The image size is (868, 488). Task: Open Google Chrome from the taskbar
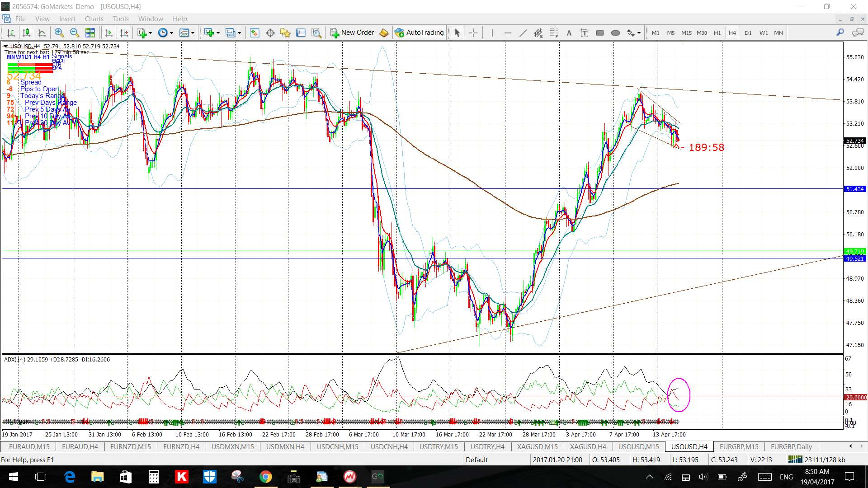tap(265, 477)
